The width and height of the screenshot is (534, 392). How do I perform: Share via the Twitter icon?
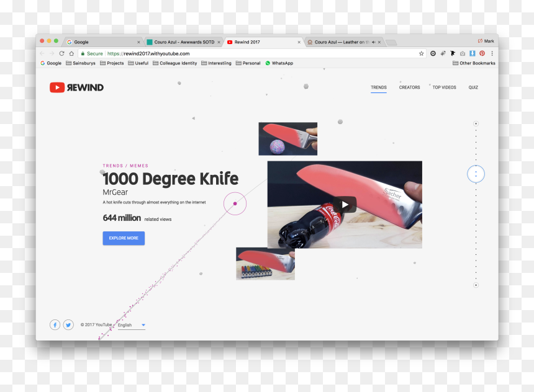click(68, 325)
